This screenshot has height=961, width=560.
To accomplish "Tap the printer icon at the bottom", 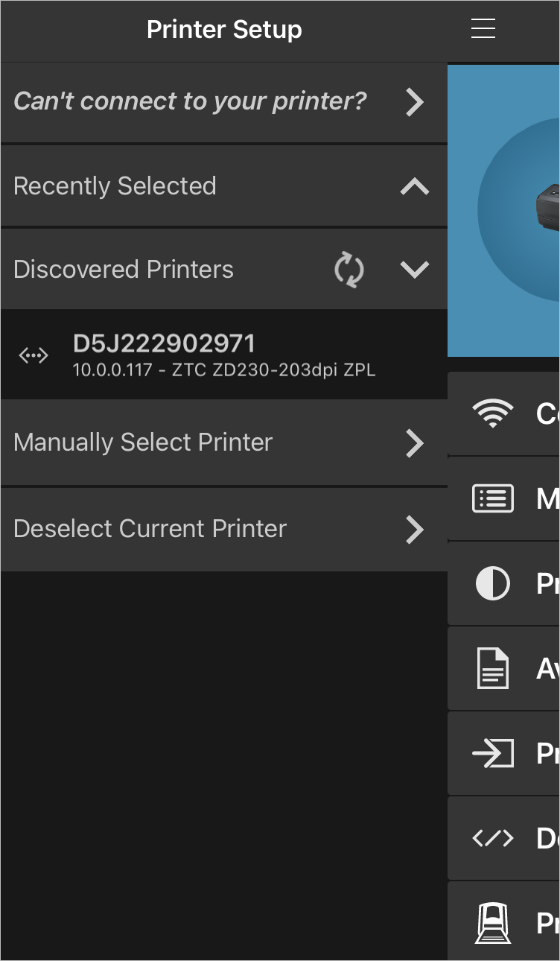I will click(493, 923).
